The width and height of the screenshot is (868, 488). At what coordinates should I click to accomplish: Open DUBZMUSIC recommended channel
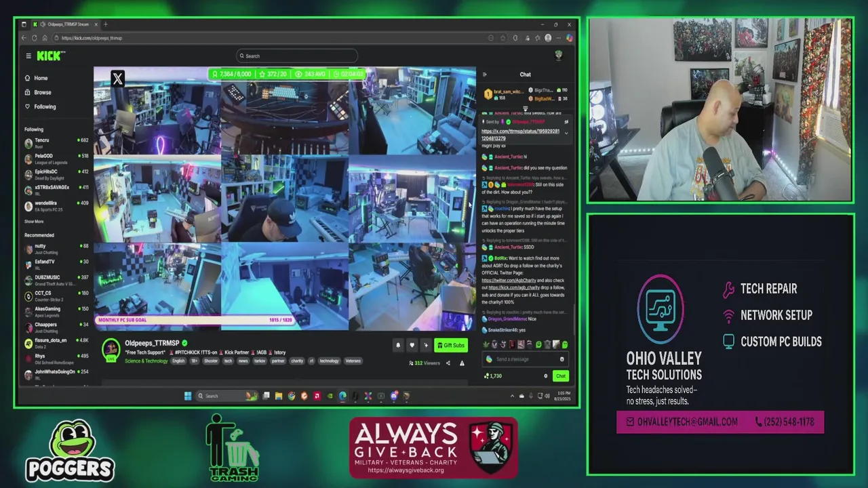point(57,279)
